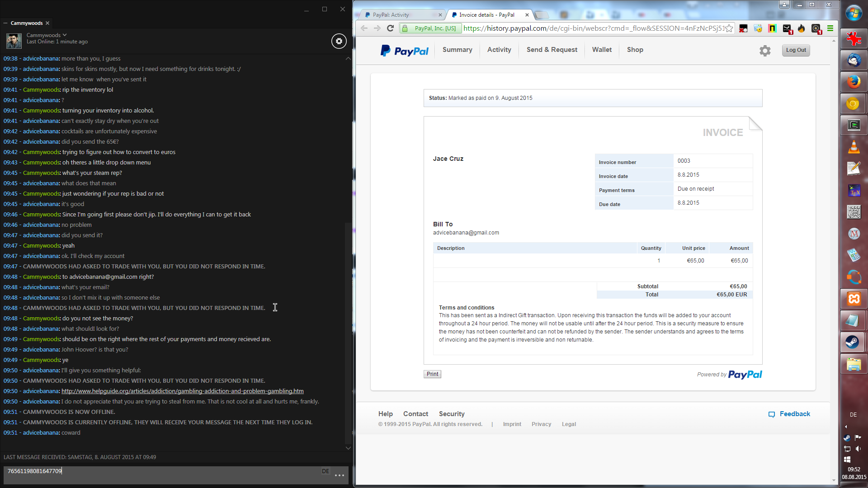Open the helpguide.org gambling addiction link
Viewport: 868px width, 488px height.
(182, 391)
